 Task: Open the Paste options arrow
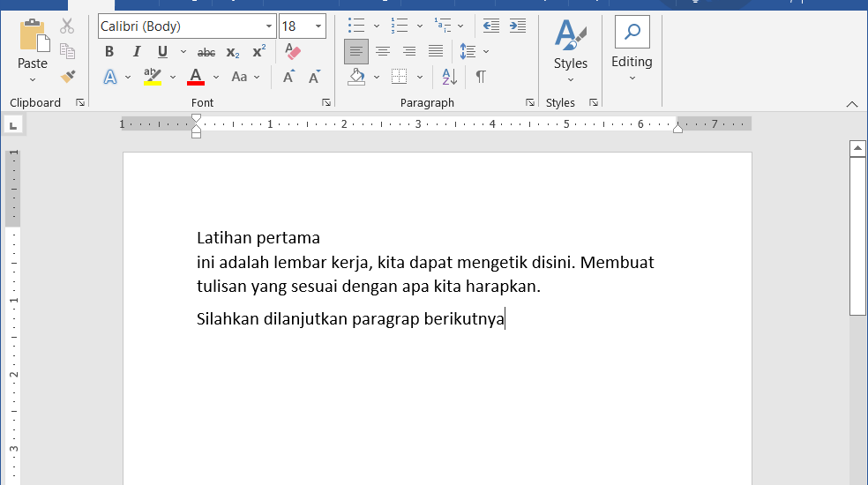33,79
